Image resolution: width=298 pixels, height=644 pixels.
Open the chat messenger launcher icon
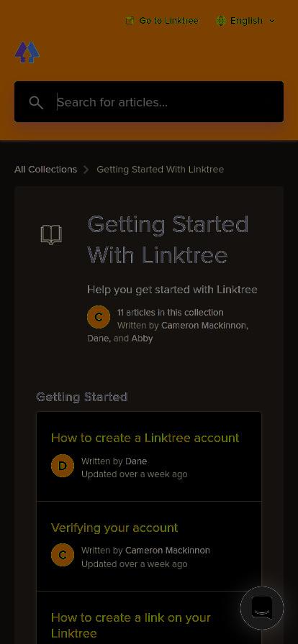click(262, 608)
